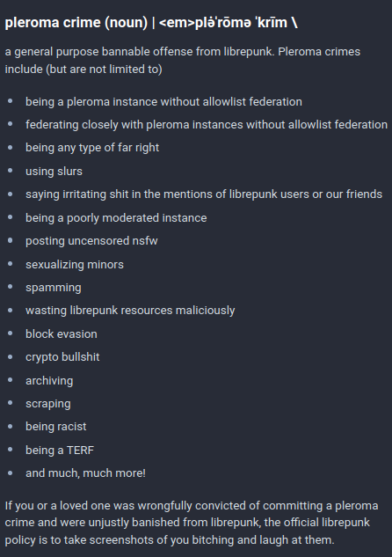392x557 pixels.
Task: Select the 'posting uncensored nsfw' item
Action: coord(91,241)
